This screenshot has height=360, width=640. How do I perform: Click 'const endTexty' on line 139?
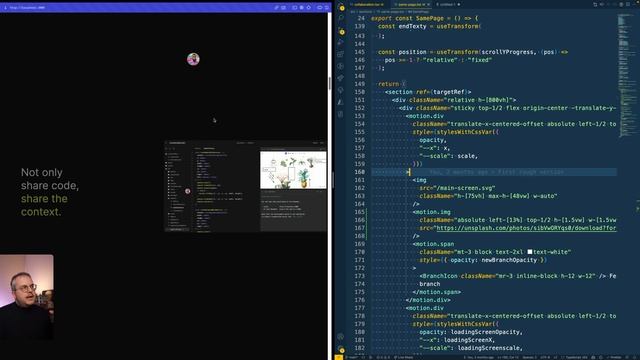click(402, 26)
